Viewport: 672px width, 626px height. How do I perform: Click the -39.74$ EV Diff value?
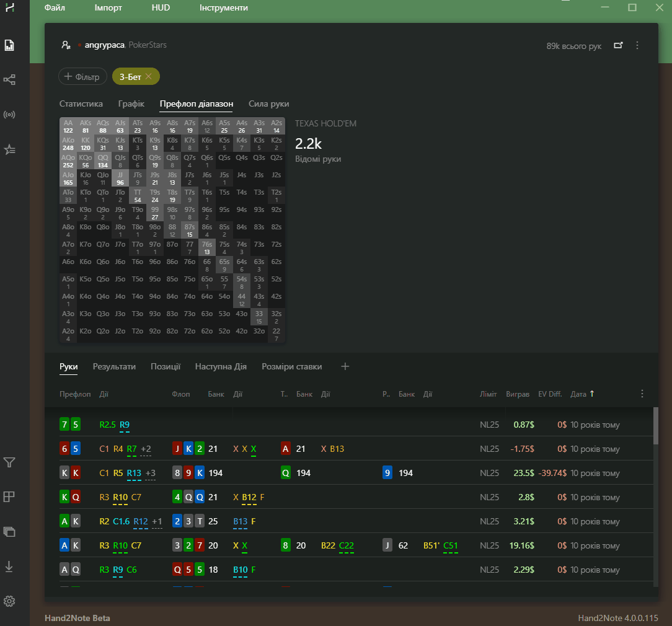pos(552,473)
